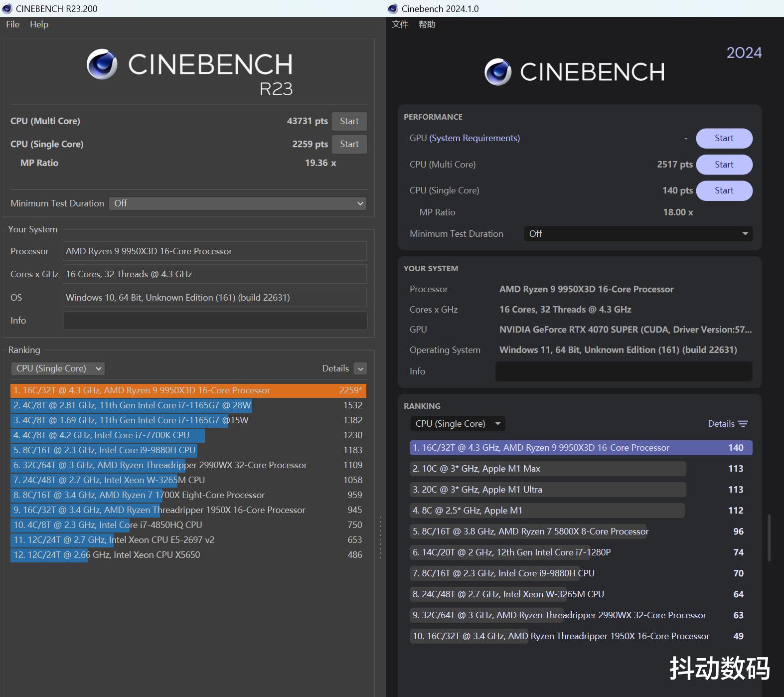Select R23 row Intel Core i9-9880H
Image resolution: width=784 pixels, height=697 pixels.
pyautogui.click(x=188, y=450)
